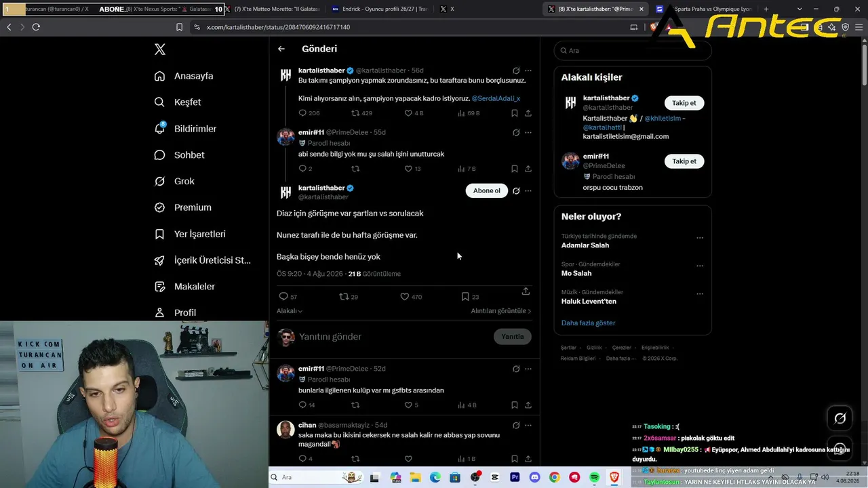This screenshot has height=488, width=868.
Task: Click Grok icon on top kartalisthaber post
Action: [x=516, y=70]
